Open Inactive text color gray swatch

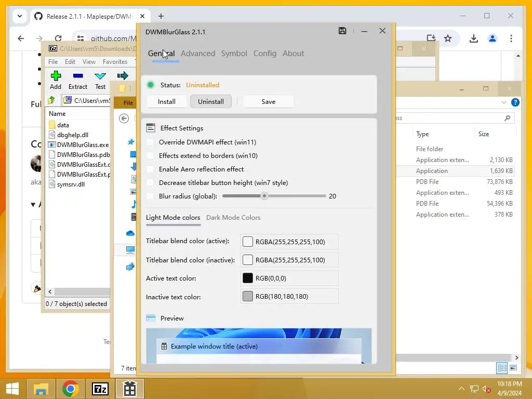point(248,296)
